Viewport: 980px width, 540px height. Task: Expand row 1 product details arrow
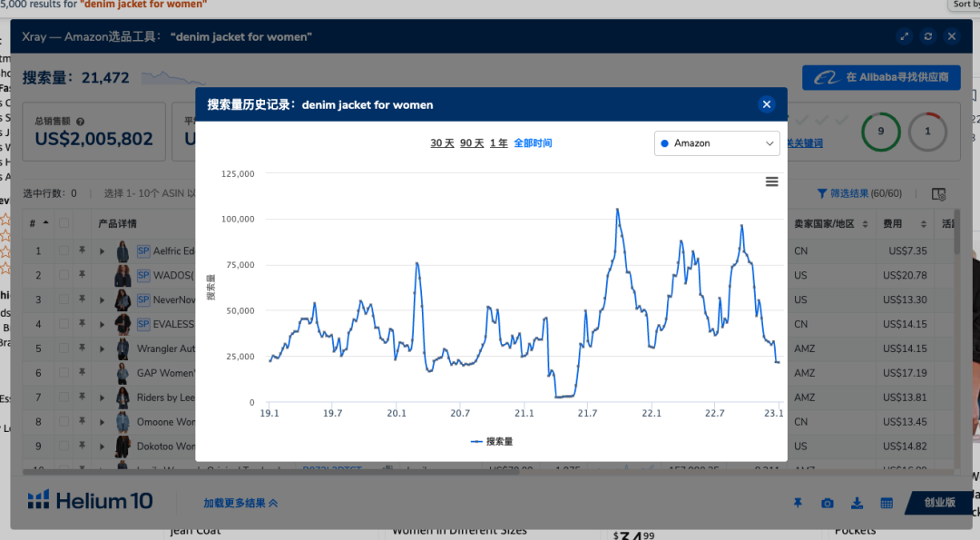pos(102,250)
